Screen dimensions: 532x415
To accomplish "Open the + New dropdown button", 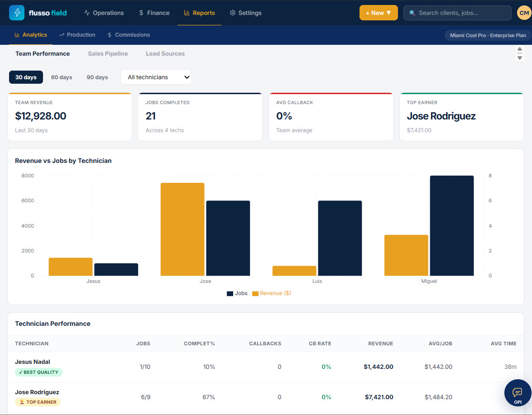I will tap(379, 13).
